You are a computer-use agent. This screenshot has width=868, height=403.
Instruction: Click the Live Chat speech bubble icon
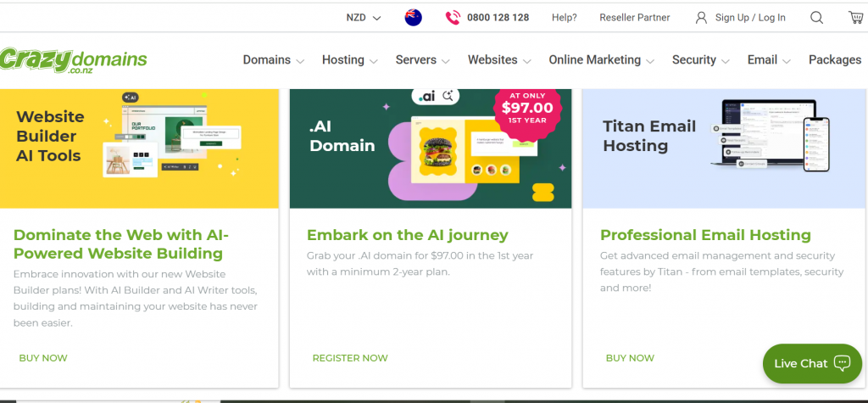point(842,363)
